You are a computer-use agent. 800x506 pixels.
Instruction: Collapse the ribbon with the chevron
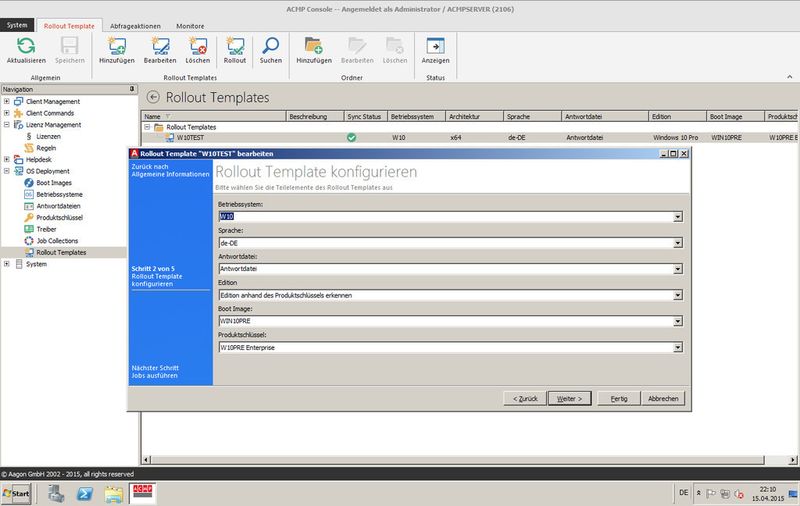(790, 77)
